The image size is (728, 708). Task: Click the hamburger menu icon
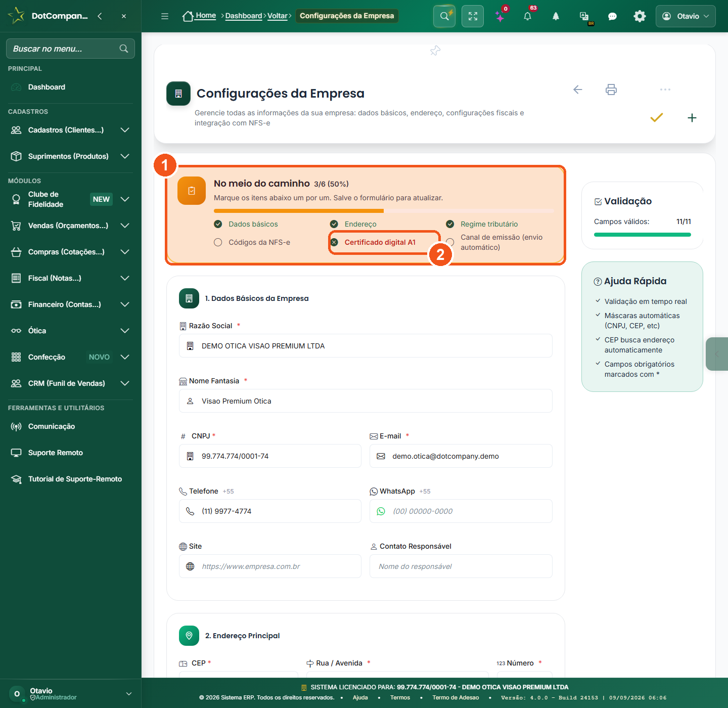165,16
